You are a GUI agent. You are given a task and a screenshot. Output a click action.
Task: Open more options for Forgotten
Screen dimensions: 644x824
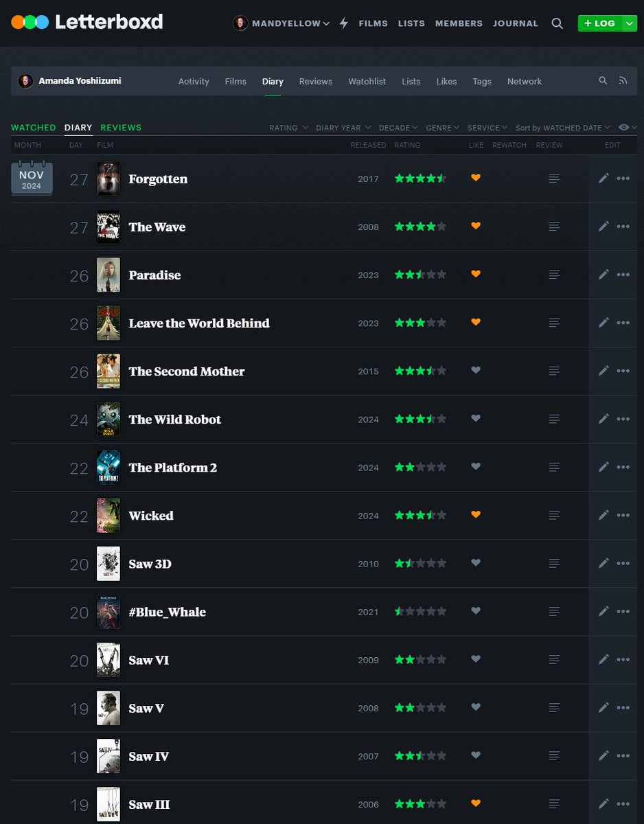[x=623, y=179]
